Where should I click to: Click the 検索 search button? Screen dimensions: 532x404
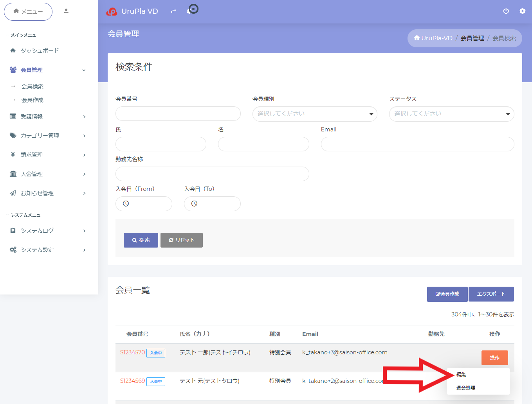(141, 240)
